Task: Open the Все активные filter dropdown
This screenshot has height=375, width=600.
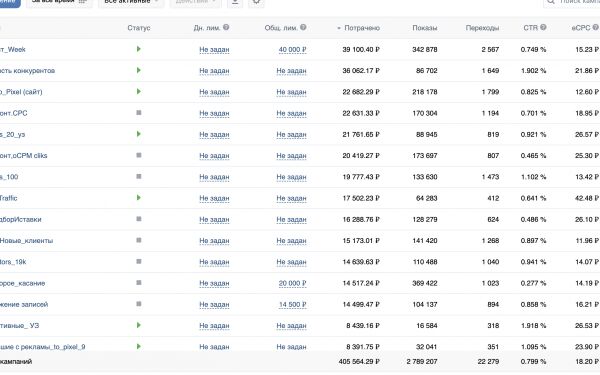Action: point(131,2)
